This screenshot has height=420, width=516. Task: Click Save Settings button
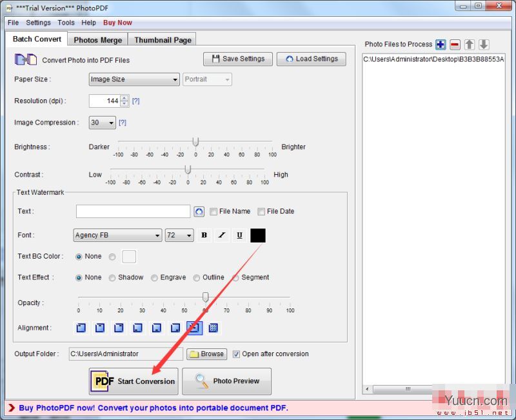pos(238,59)
